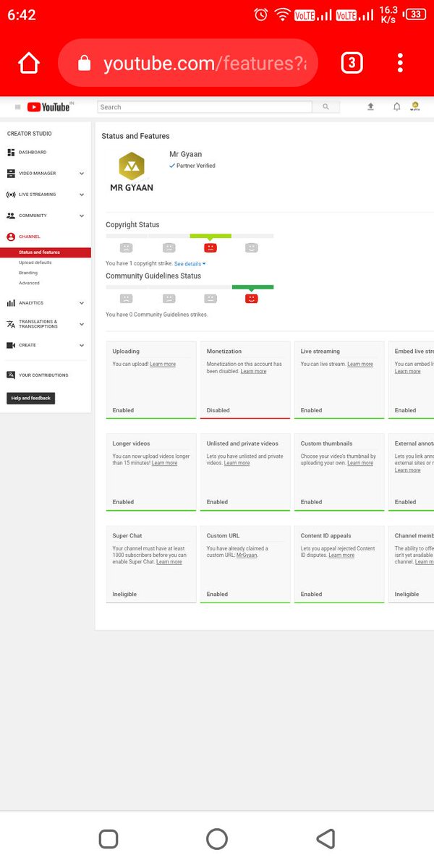
Task: Click Learn more in External annotations card
Action: (x=408, y=470)
